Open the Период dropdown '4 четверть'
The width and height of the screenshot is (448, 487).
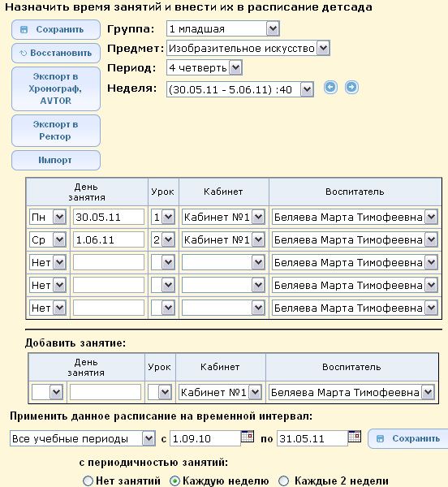click(205, 67)
